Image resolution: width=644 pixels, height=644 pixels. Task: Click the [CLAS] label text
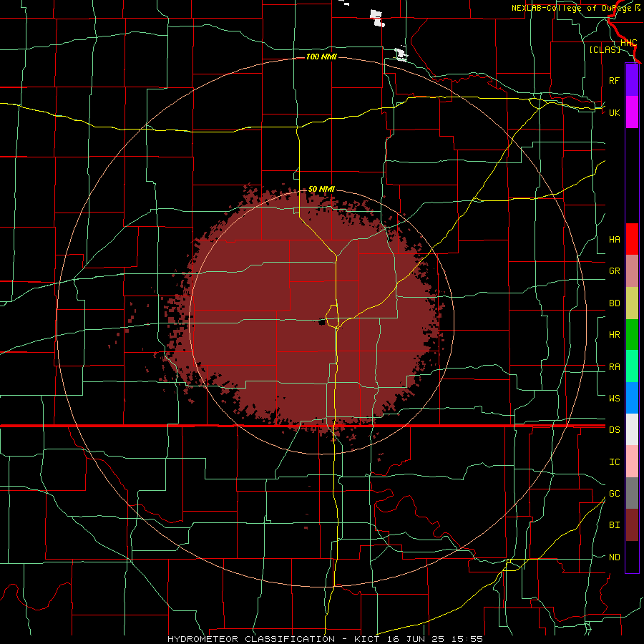pos(605,49)
